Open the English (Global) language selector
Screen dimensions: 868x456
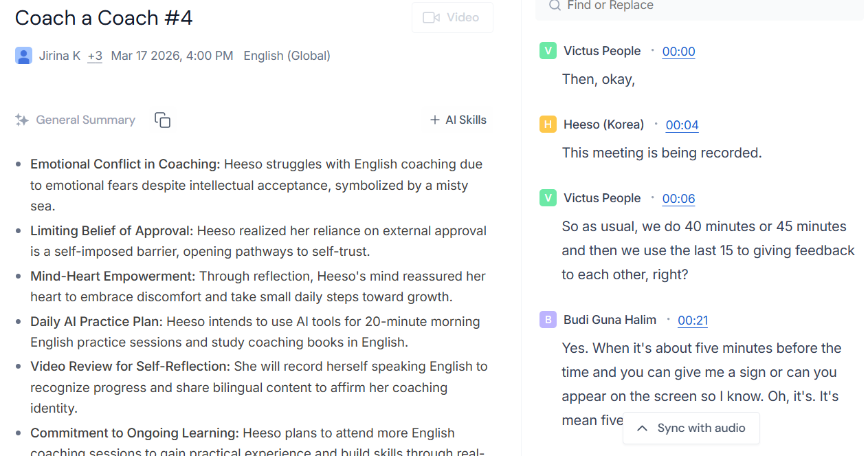pyautogui.click(x=287, y=56)
